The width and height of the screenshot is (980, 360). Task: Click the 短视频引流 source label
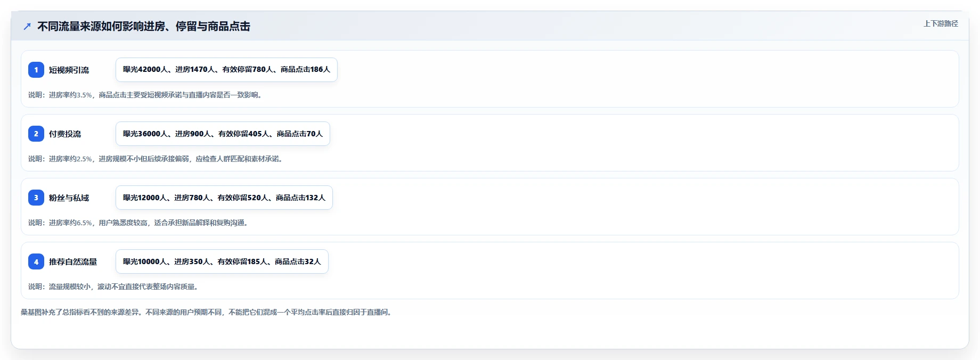pos(69,70)
